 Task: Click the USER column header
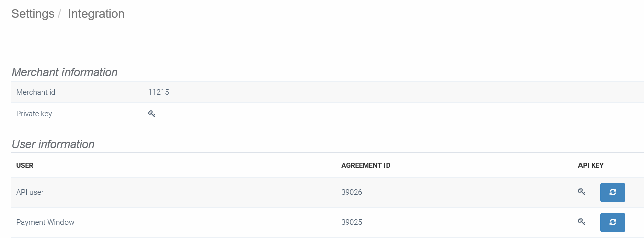(x=25, y=165)
